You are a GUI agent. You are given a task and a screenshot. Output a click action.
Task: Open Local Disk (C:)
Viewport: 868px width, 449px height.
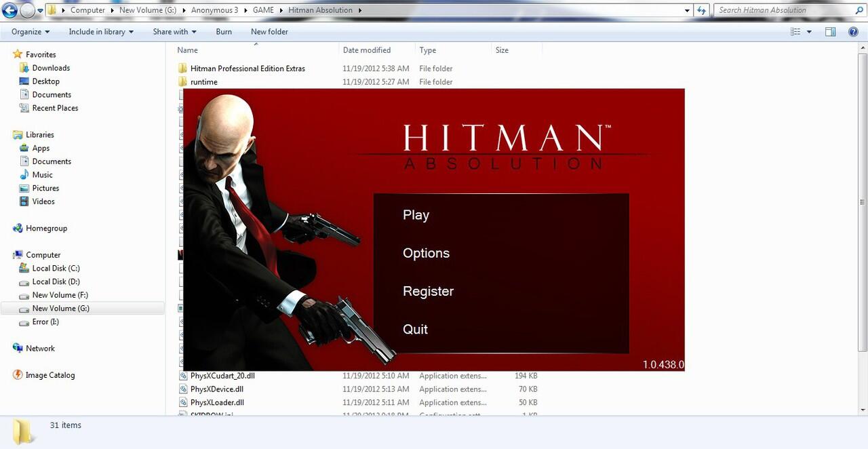coord(56,269)
